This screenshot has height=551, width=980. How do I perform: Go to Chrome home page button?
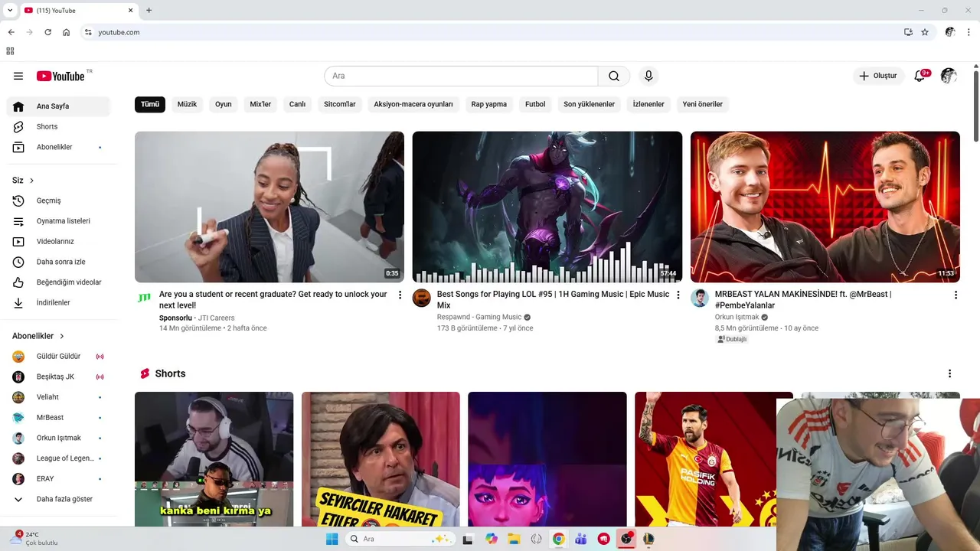(67, 32)
